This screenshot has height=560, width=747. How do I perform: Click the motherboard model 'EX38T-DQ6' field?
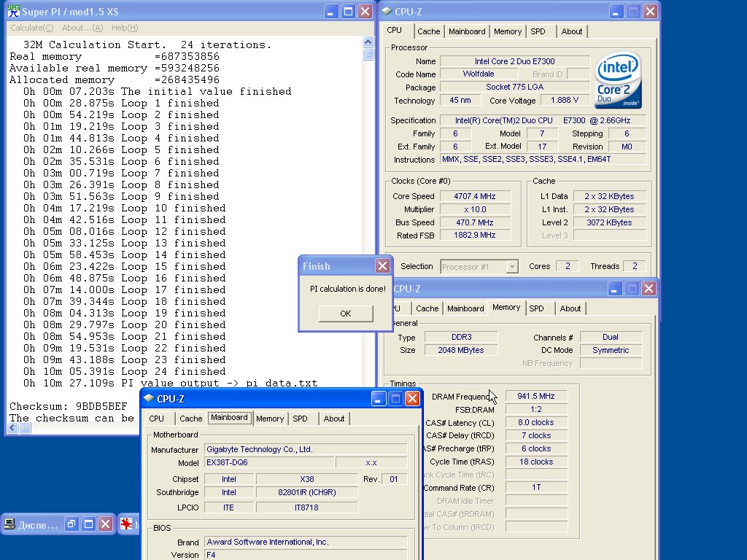(x=269, y=462)
